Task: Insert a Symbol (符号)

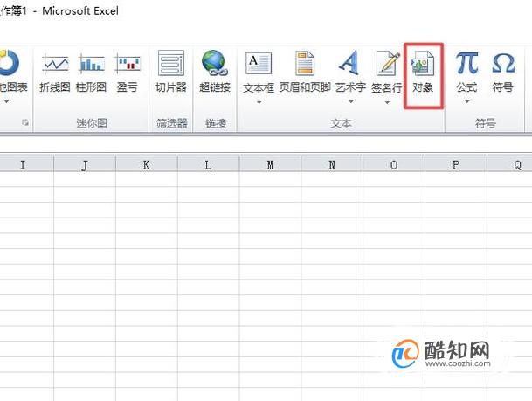Action: pos(503,73)
